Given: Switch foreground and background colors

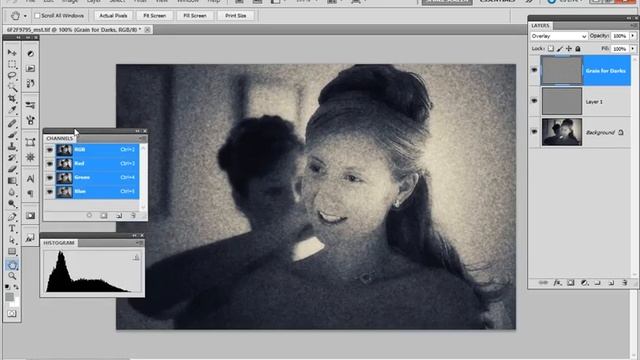Looking at the screenshot, I should tap(16, 287).
